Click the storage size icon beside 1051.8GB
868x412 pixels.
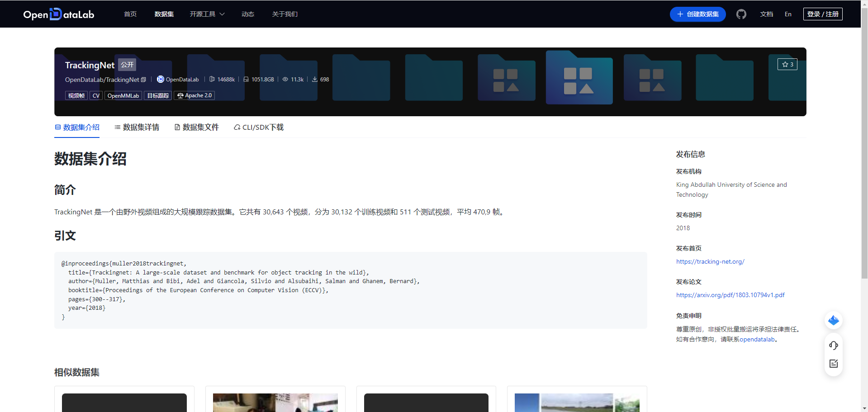[246, 79]
